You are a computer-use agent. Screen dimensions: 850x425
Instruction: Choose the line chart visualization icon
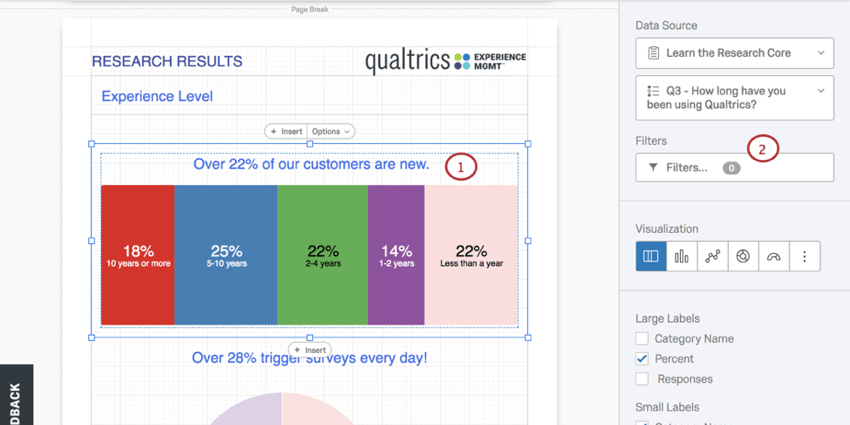(712, 256)
